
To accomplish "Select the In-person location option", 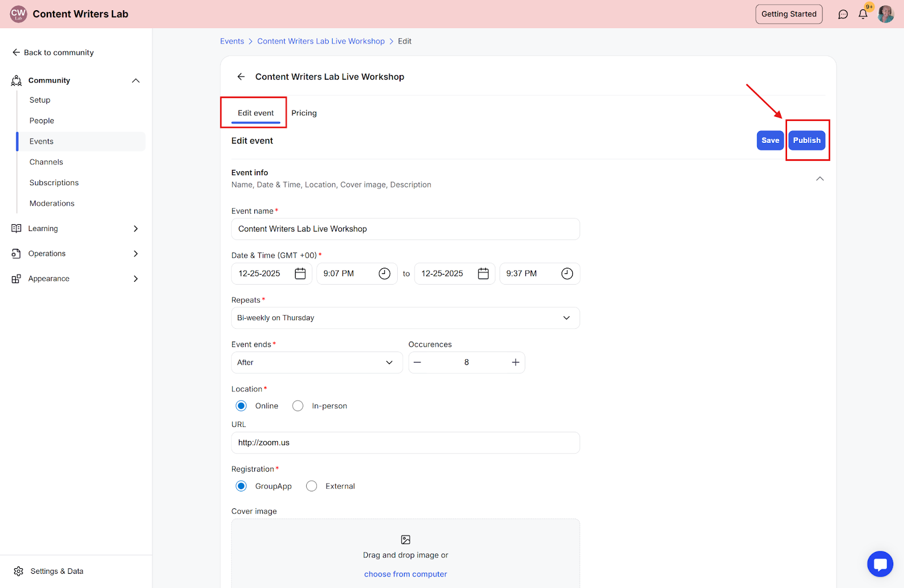I will pos(298,406).
